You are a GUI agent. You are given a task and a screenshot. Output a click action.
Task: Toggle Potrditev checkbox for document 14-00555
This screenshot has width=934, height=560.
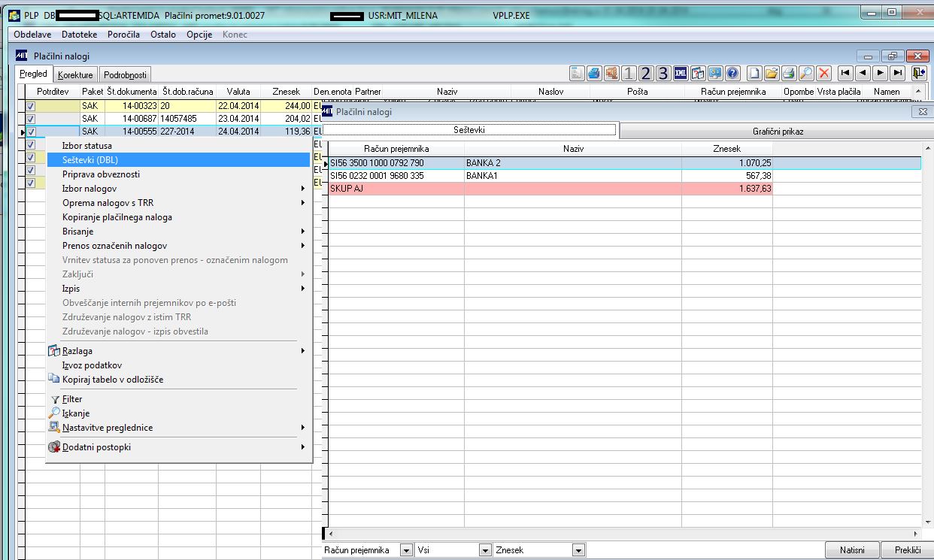coord(31,132)
